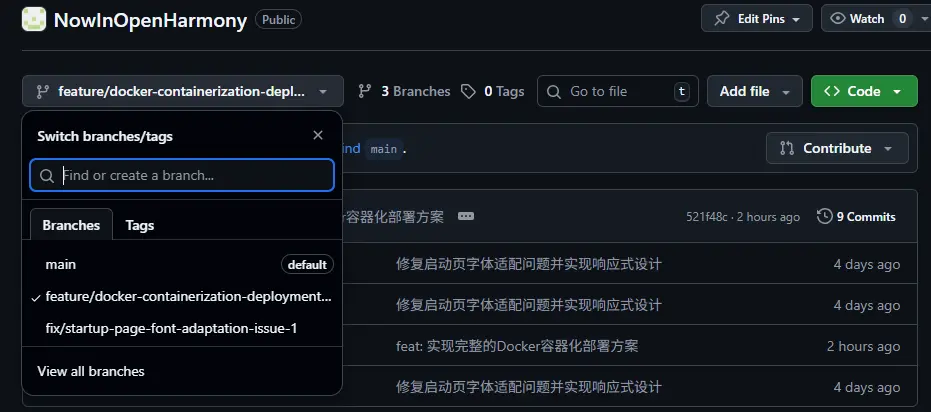
Task: Open the green Code dropdown
Action: 863,91
